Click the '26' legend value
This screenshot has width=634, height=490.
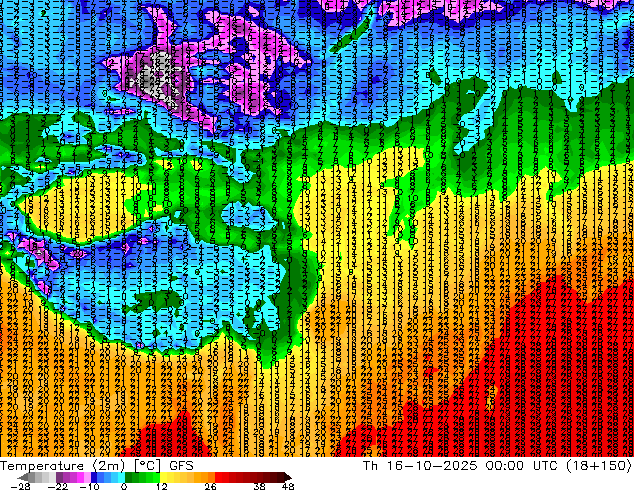click(210, 486)
